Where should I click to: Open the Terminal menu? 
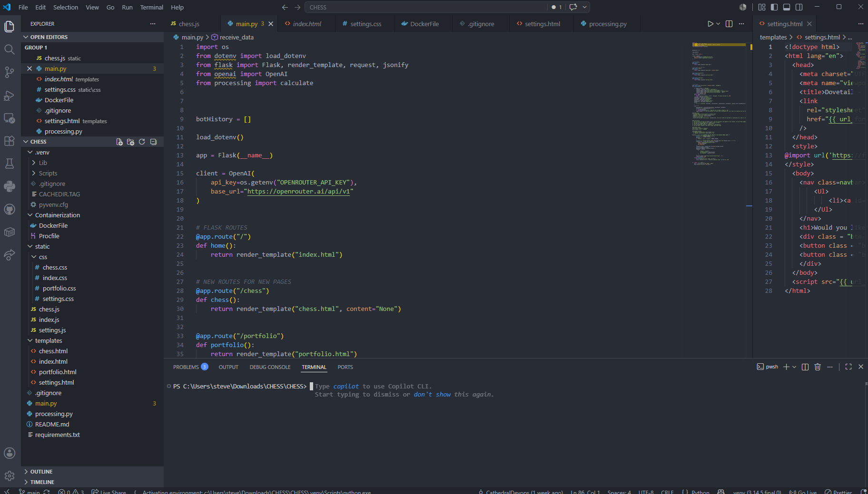151,7
